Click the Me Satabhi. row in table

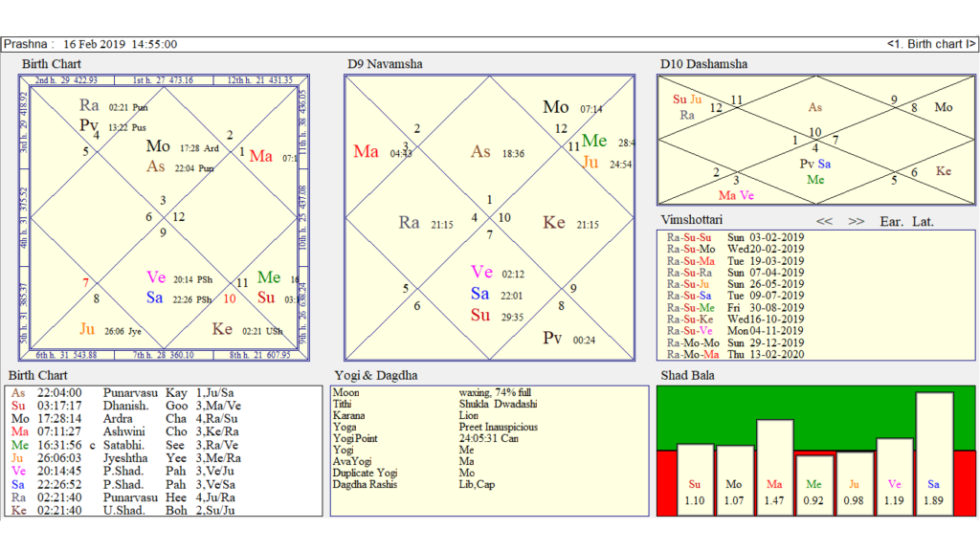coord(125,446)
